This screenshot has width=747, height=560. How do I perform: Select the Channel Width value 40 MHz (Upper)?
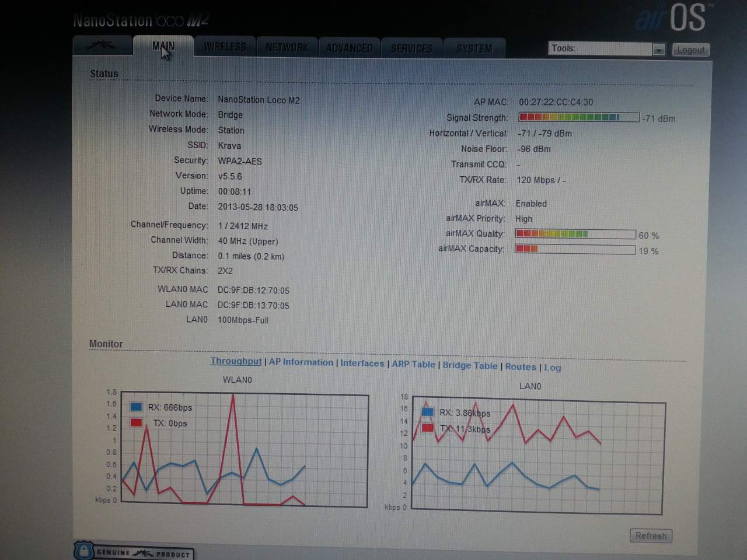(x=248, y=242)
